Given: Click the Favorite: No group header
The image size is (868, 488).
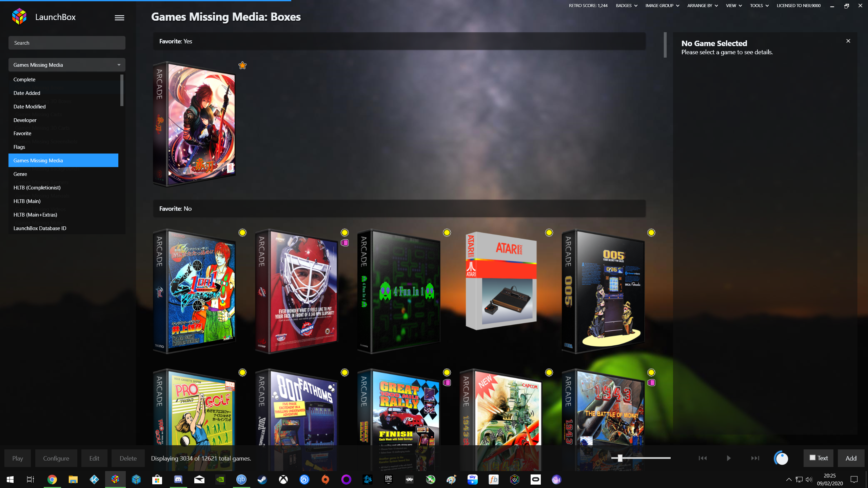Looking at the screenshot, I should (x=399, y=208).
